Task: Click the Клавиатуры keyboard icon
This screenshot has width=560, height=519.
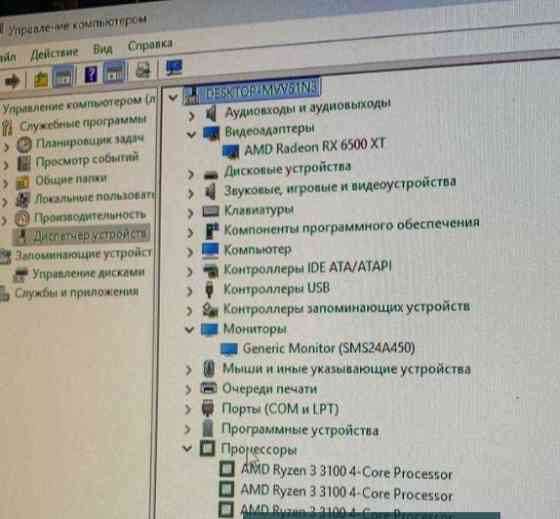Action: pos(211,211)
